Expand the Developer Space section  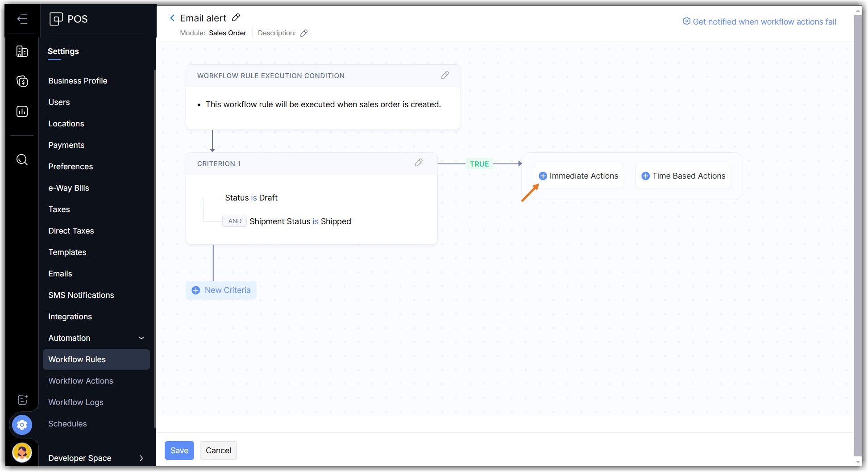[141, 458]
